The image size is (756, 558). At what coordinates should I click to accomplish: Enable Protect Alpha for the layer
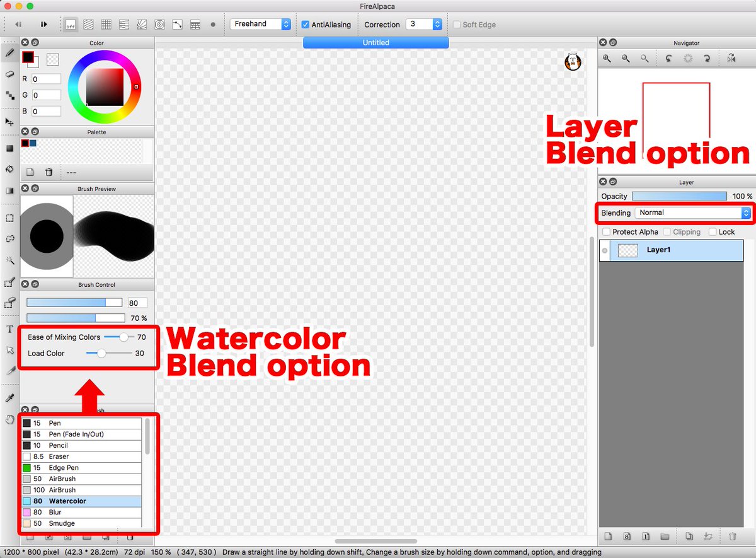[606, 231]
